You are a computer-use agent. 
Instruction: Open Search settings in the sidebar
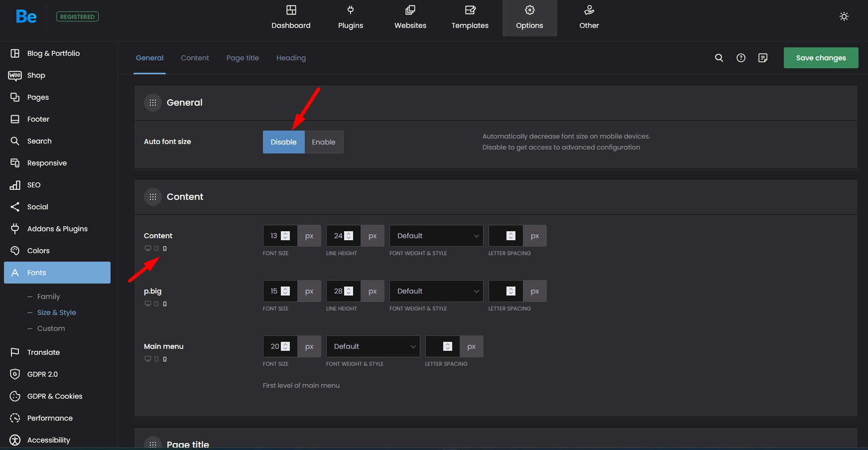(57, 141)
